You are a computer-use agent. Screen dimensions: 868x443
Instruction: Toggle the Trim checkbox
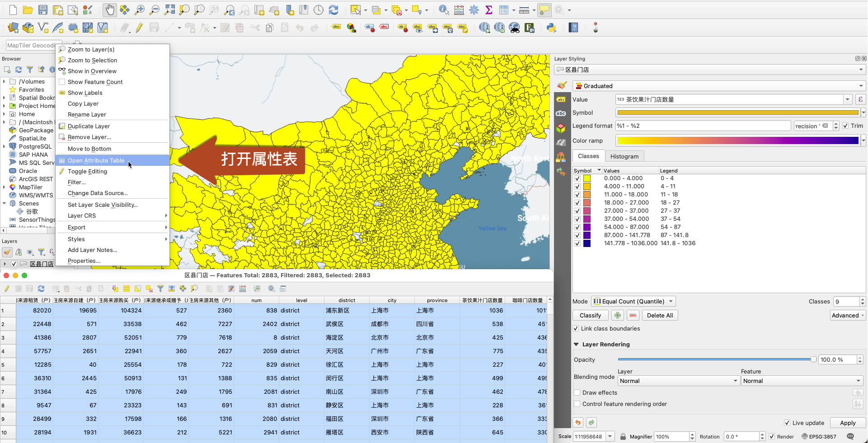tap(845, 126)
